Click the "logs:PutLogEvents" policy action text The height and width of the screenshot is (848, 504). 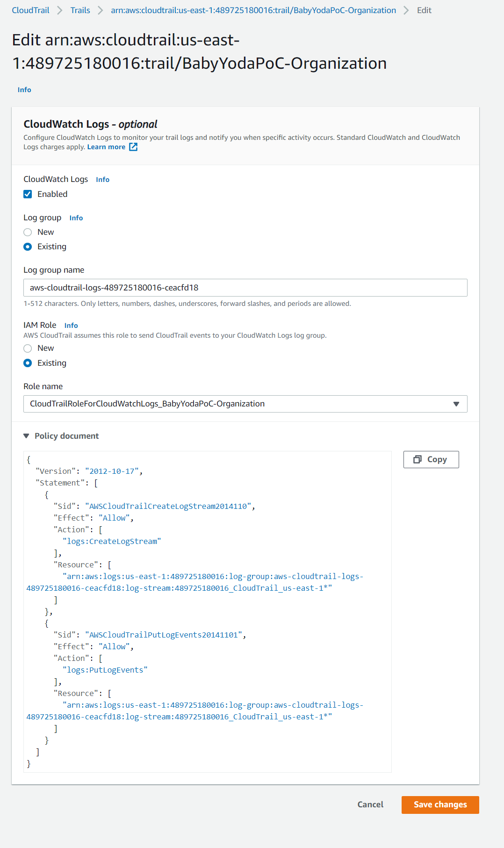pyautogui.click(x=105, y=670)
